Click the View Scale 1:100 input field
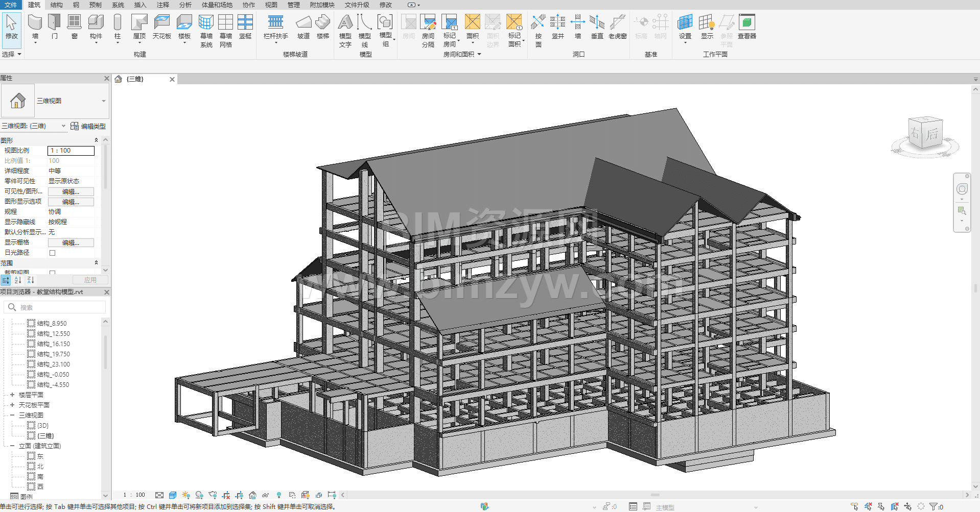The image size is (980, 512). (71, 151)
